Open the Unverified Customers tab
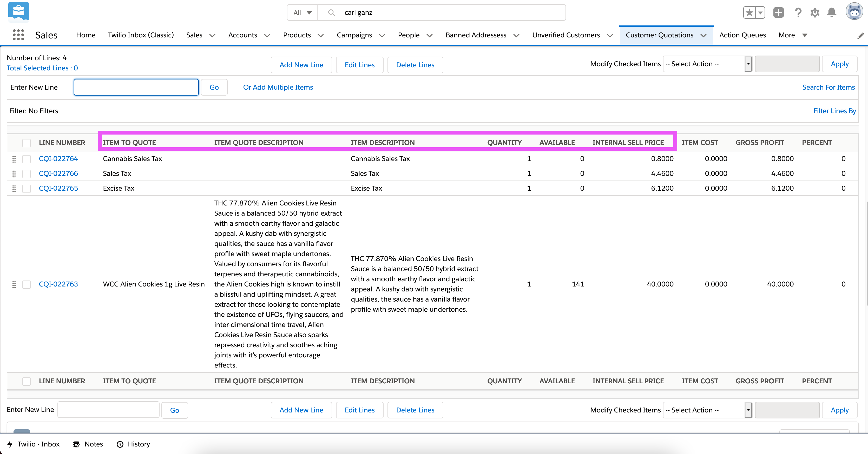 (x=566, y=35)
